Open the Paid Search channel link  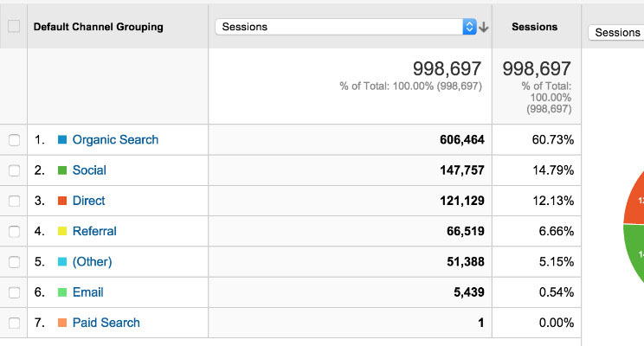coord(106,323)
